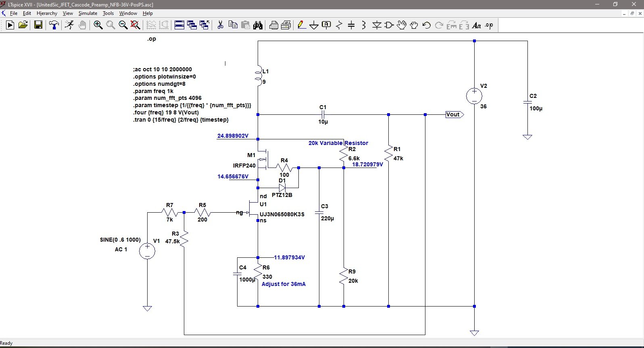Click the '47.5k' value of resistor R3
The width and height of the screenshot is (644, 348).
(x=173, y=241)
